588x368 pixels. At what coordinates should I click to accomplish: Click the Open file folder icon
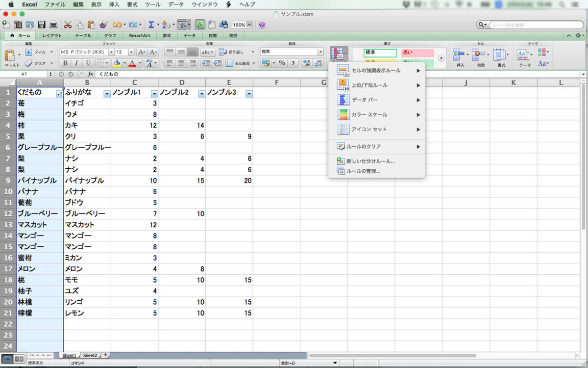(x=30, y=25)
